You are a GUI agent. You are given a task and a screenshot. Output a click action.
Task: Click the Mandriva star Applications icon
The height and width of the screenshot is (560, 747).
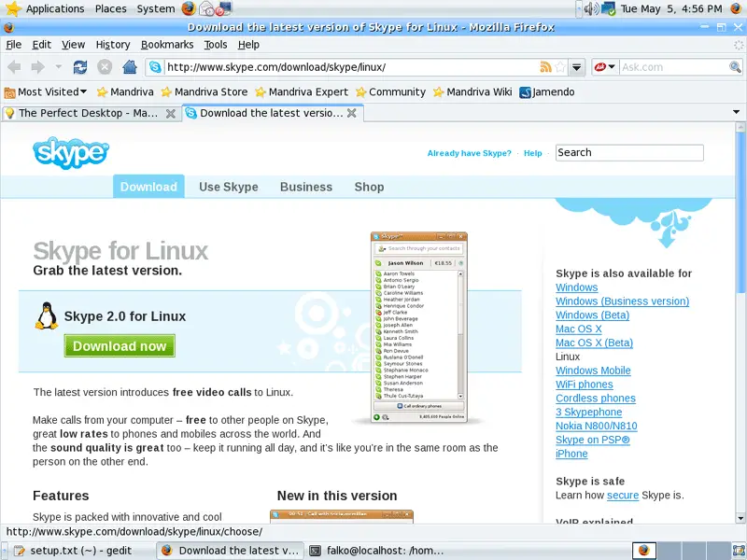[13, 8]
